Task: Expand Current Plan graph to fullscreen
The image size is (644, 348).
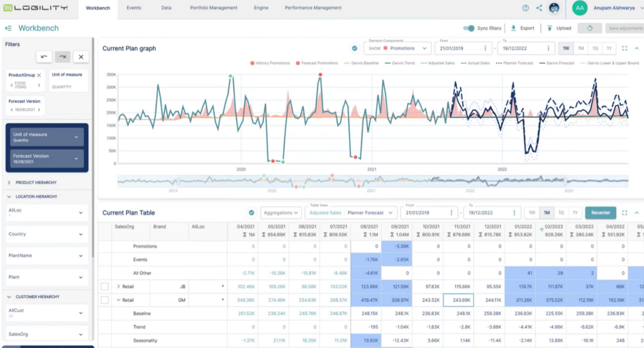Action: tap(624, 48)
